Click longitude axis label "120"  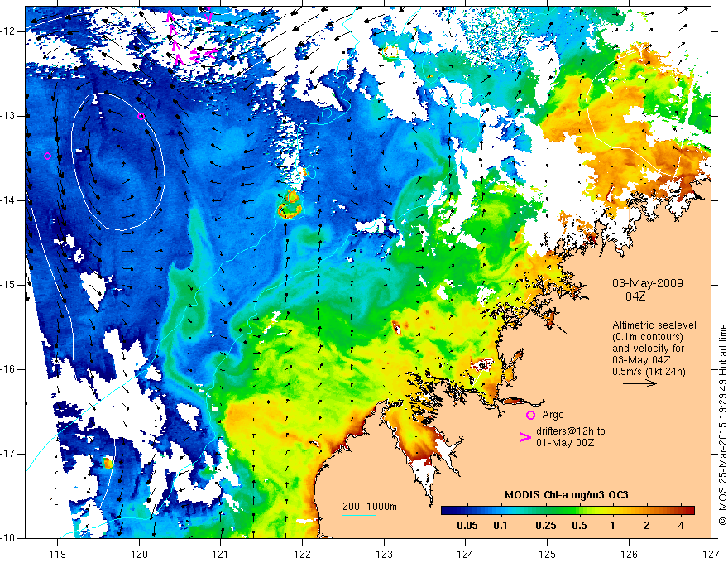point(139,554)
